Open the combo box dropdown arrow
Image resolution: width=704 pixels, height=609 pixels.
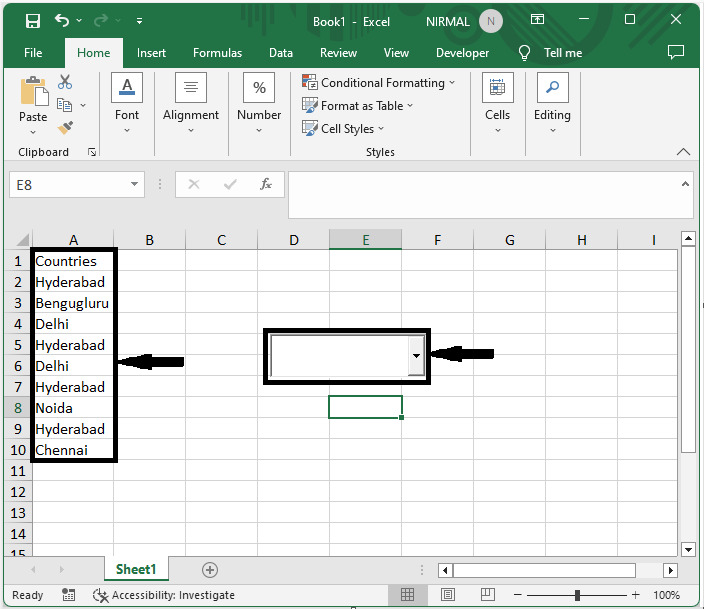(x=416, y=356)
